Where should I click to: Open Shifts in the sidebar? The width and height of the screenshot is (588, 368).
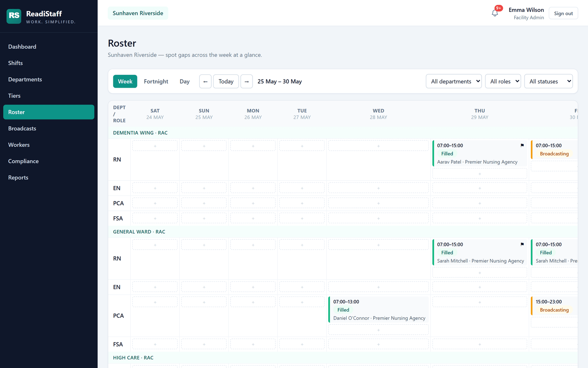coord(49,63)
